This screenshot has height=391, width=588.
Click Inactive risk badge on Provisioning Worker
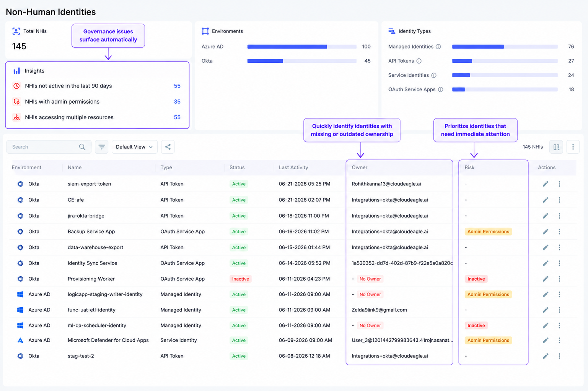pyautogui.click(x=476, y=279)
